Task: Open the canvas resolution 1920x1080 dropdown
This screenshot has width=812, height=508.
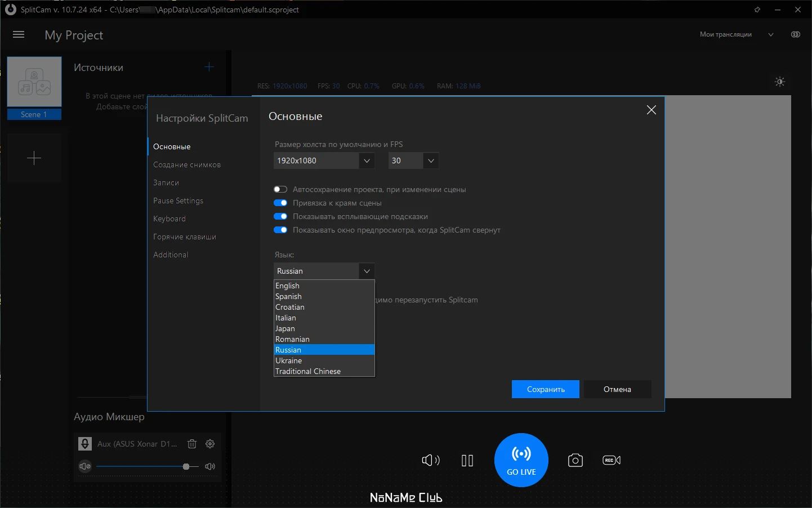Action: click(324, 161)
